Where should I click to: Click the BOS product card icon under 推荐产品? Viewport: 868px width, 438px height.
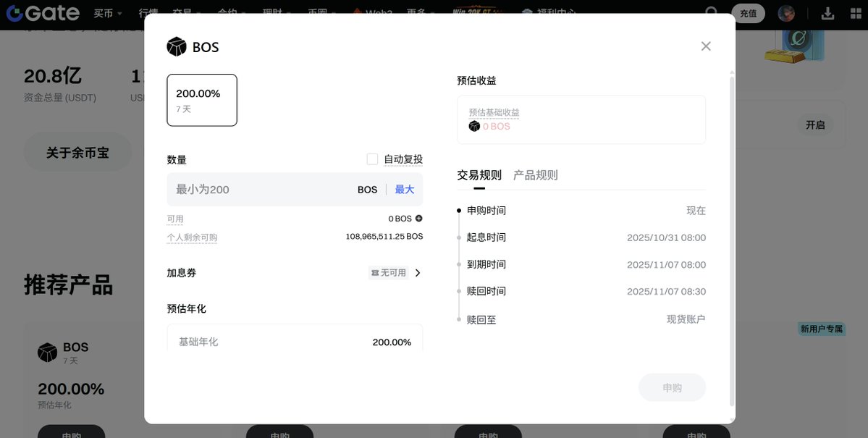(x=48, y=352)
